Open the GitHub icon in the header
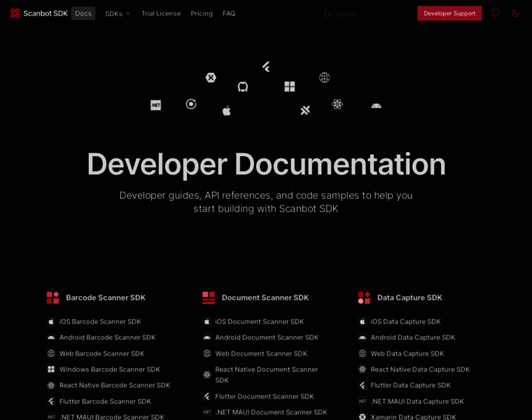The width and height of the screenshot is (532, 420). [496, 13]
